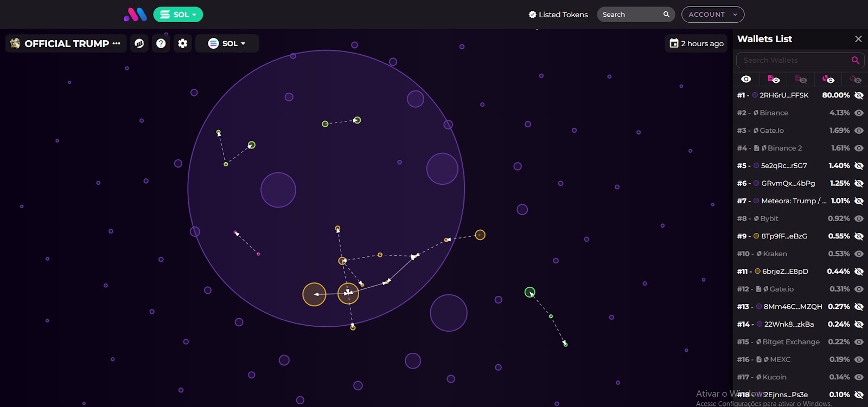This screenshot has width=868, height=407.
Task: Select wallet row #1 2RH6rU...FFSK
Action: click(x=800, y=95)
